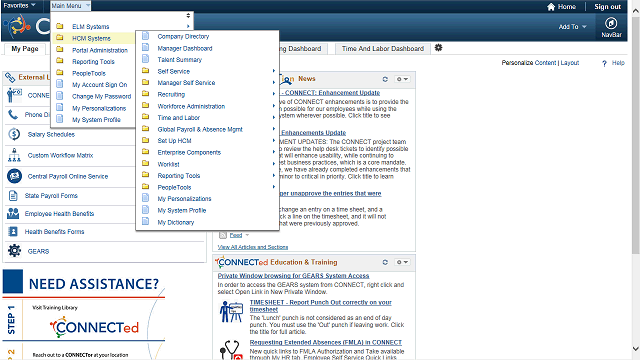Open the Education & Training settings dropdown
Image resolution: width=640 pixels, height=360 pixels.
402,262
